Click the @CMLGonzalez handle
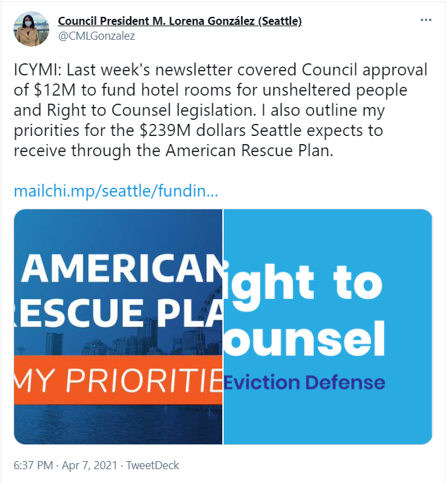This screenshot has width=448, height=484. tap(96, 36)
